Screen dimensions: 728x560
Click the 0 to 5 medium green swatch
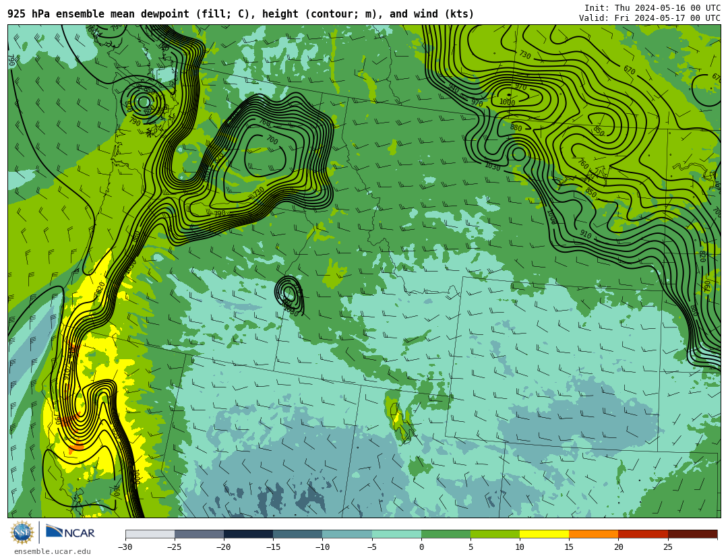point(446,534)
